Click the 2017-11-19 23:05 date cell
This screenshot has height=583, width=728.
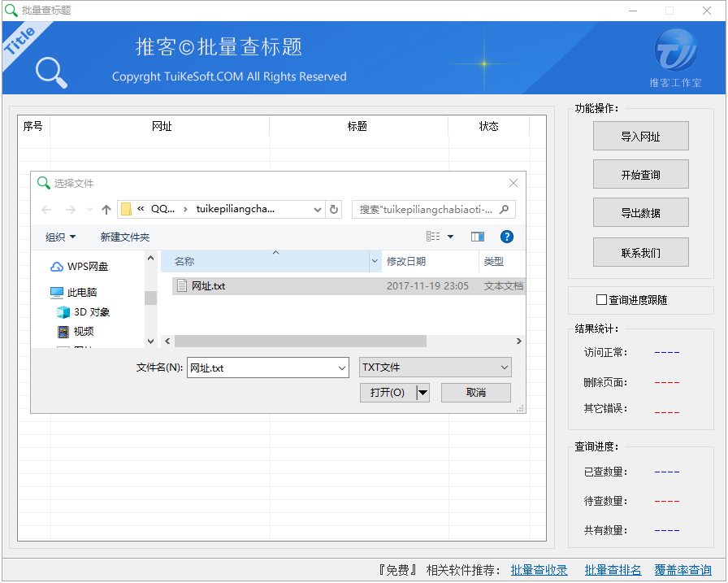point(427,286)
